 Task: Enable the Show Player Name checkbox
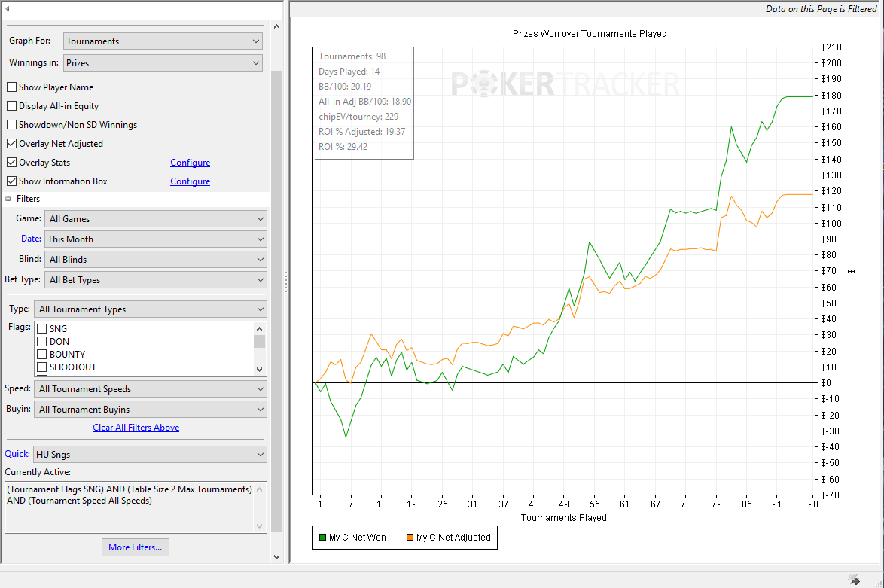pyautogui.click(x=11, y=87)
